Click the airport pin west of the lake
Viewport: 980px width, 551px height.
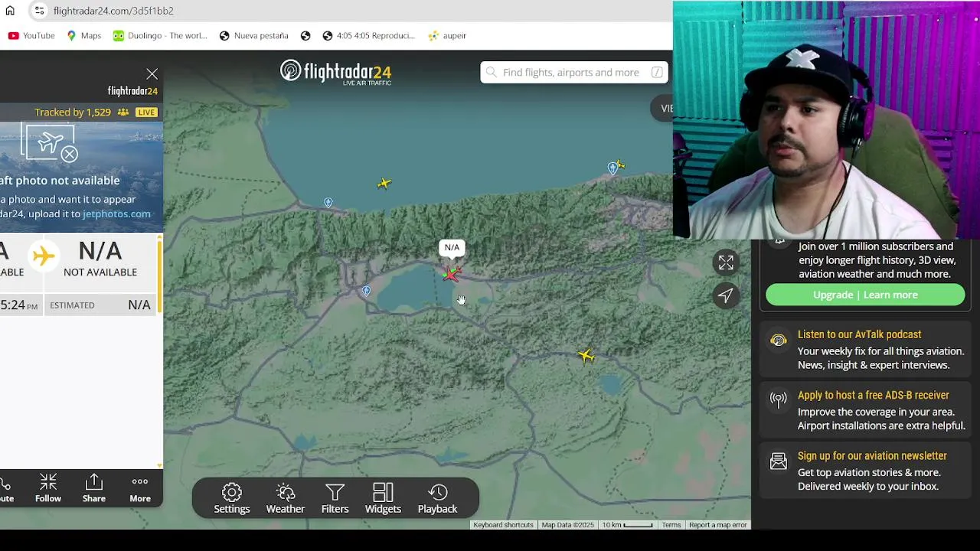coord(366,291)
